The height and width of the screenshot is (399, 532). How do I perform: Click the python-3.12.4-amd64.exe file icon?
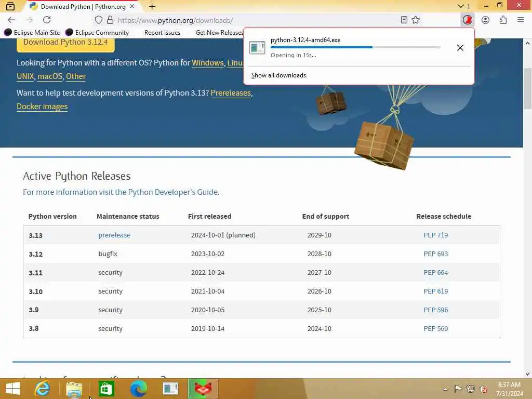[257, 47]
